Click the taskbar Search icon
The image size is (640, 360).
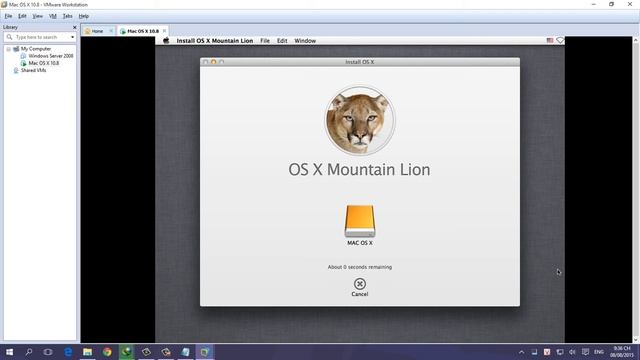29,352
